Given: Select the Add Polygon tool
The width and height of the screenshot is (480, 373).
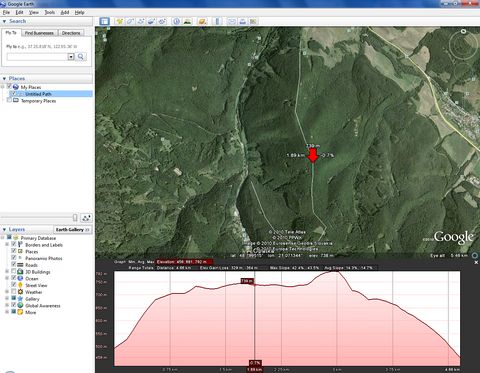Looking at the screenshot, I should (x=130, y=21).
